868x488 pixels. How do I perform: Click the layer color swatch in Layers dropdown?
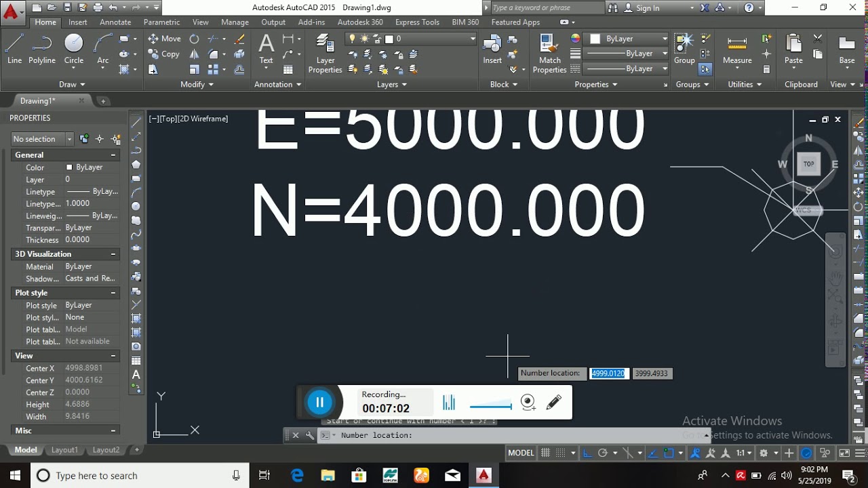click(389, 39)
